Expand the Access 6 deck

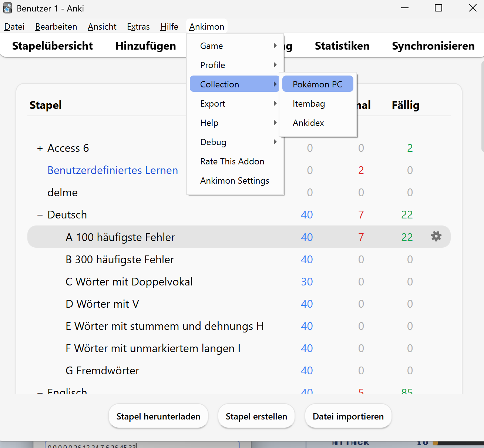click(x=40, y=148)
